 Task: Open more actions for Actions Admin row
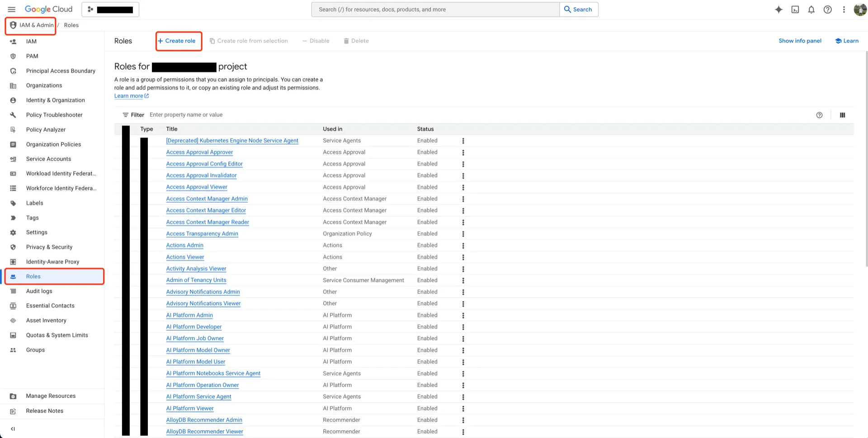(463, 246)
